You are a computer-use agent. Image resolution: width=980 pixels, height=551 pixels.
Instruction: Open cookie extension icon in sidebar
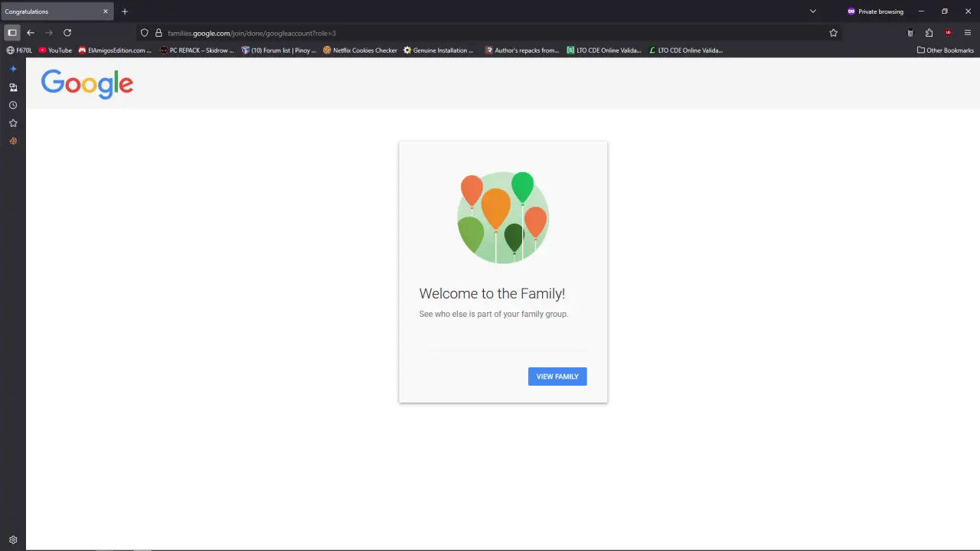click(13, 141)
